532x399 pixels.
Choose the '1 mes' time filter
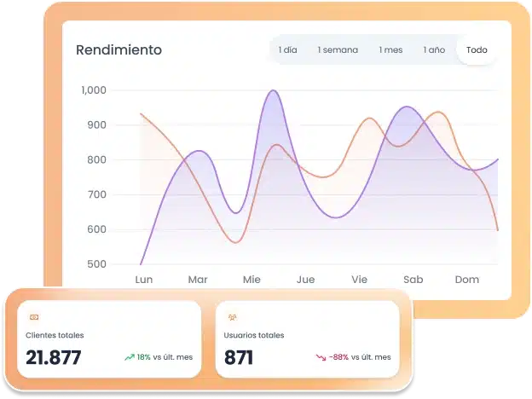pos(390,50)
